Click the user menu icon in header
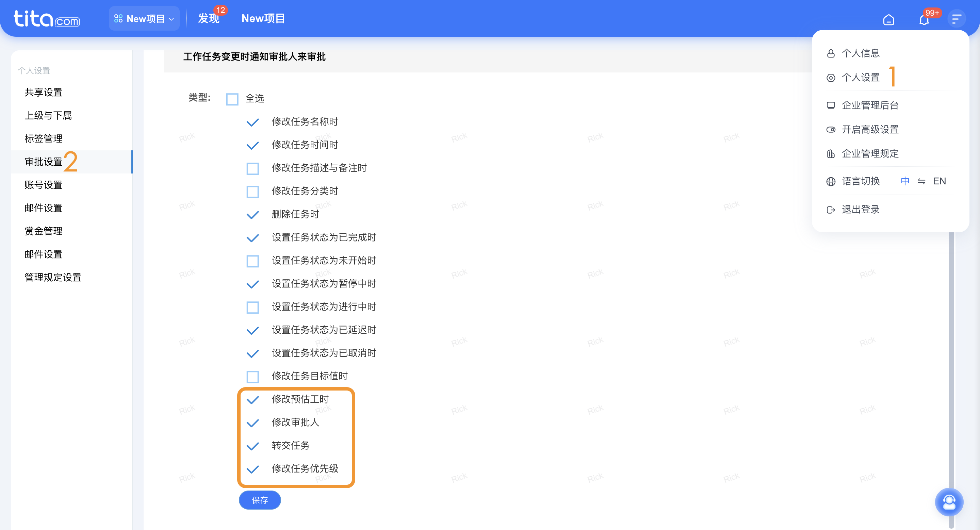Screen dimensions: 980x530 (956, 19)
